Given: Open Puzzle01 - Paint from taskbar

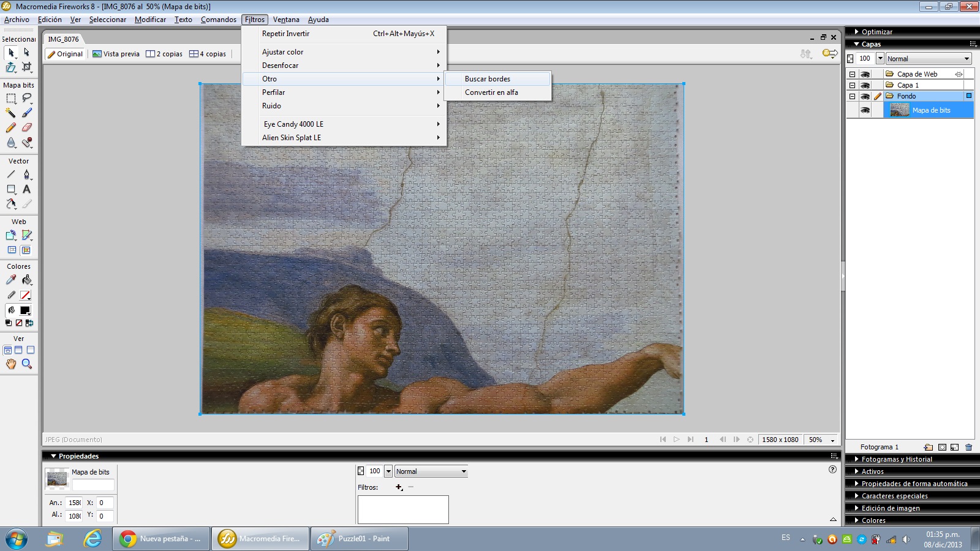Looking at the screenshot, I should tap(359, 539).
